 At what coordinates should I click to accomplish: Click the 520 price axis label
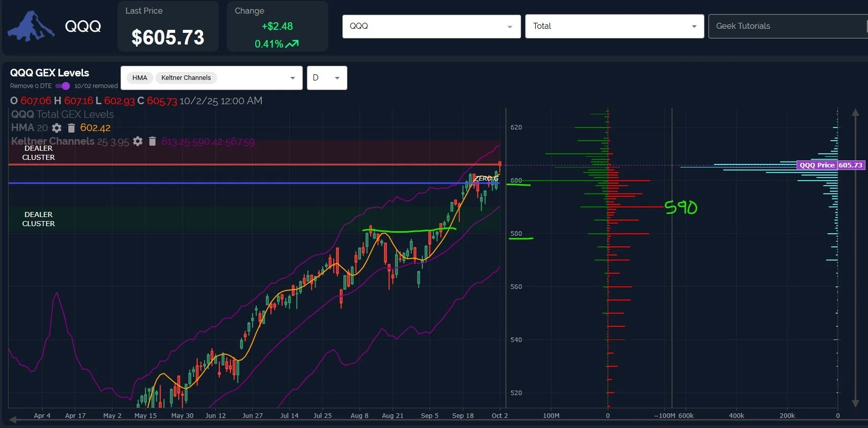coord(516,393)
